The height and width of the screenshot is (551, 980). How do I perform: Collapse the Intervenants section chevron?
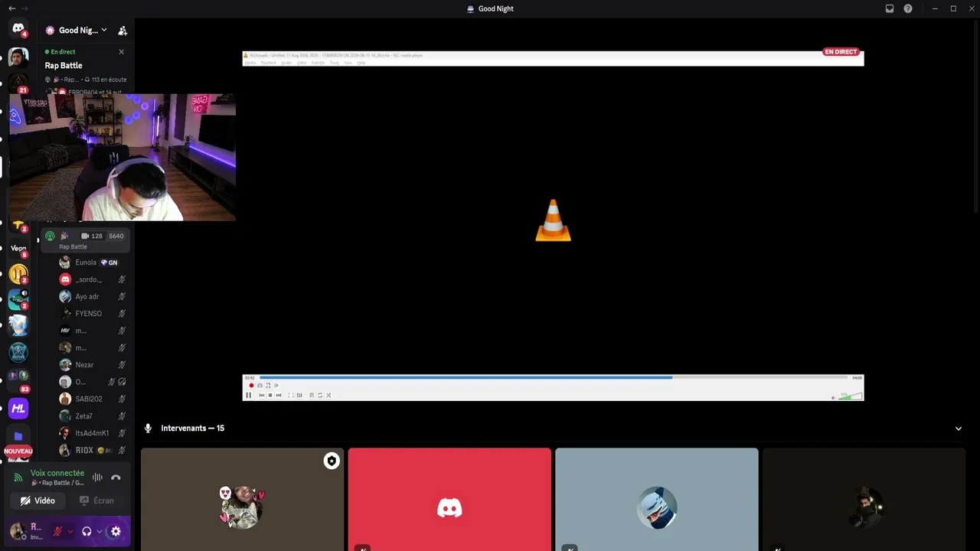959,429
